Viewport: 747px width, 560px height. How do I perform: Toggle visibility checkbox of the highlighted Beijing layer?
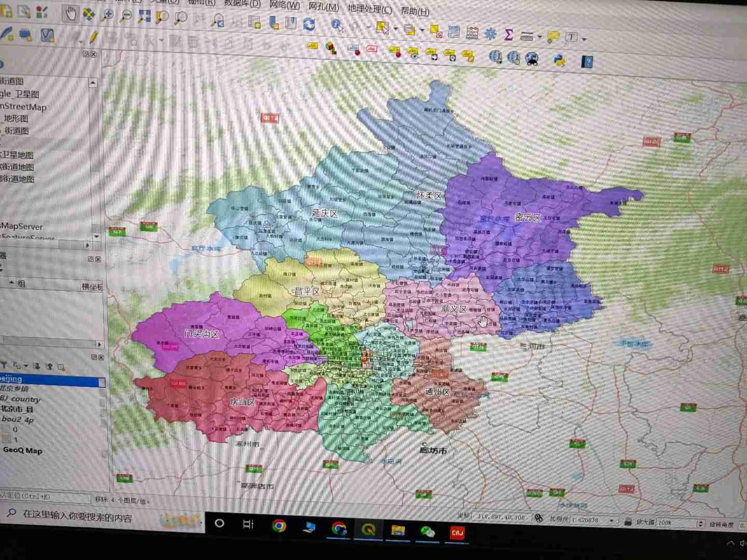[x=102, y=382]
